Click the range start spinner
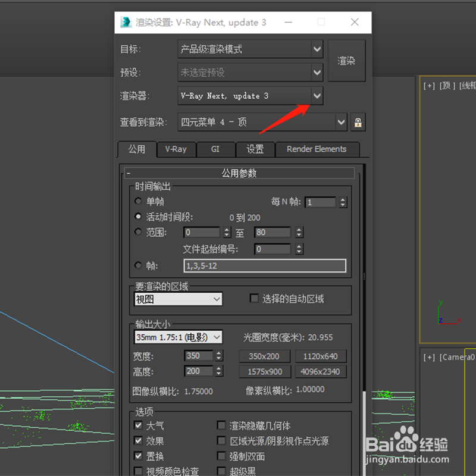This screenshot has height=476, width=476. (227, 232)
